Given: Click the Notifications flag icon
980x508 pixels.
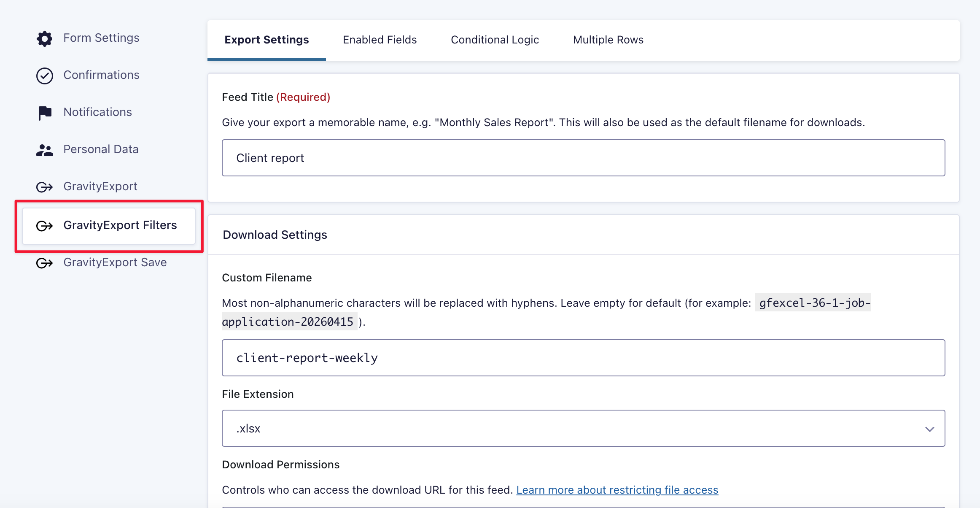Looking at the screenshot, I should [44, 113].
